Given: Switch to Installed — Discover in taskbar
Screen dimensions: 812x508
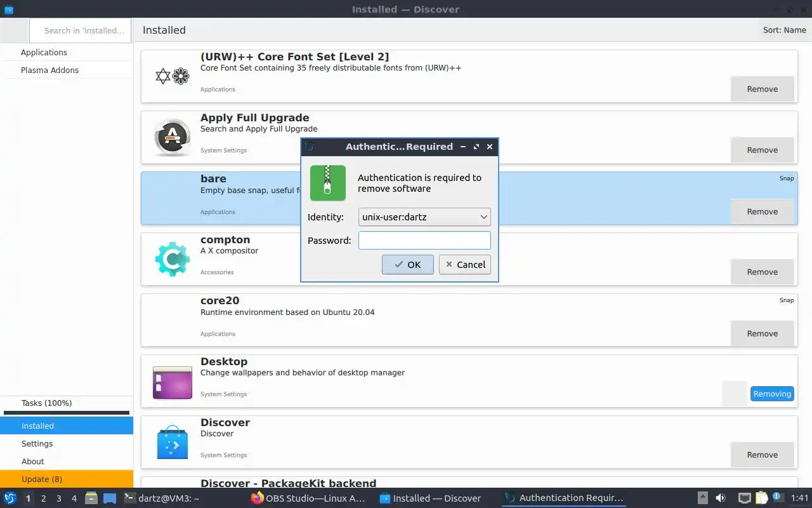Looking at the screenshot, I should coord(437,498).
